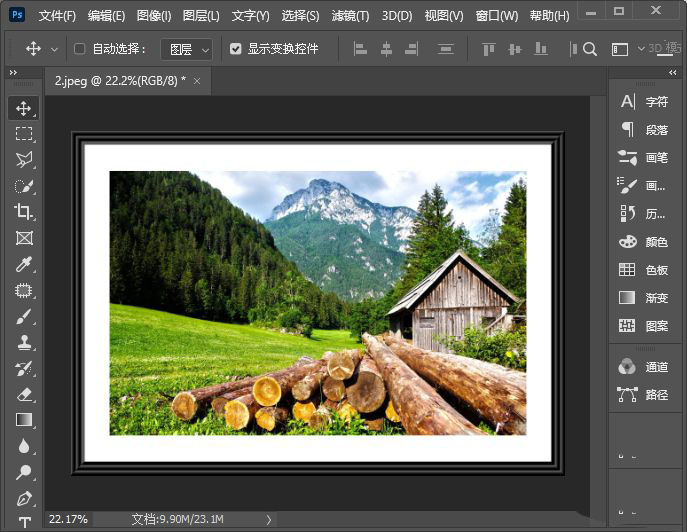The height and width of the screenshot is (532, 687).
Task: Align left edges button in options bar
Action: coord(360,49)
